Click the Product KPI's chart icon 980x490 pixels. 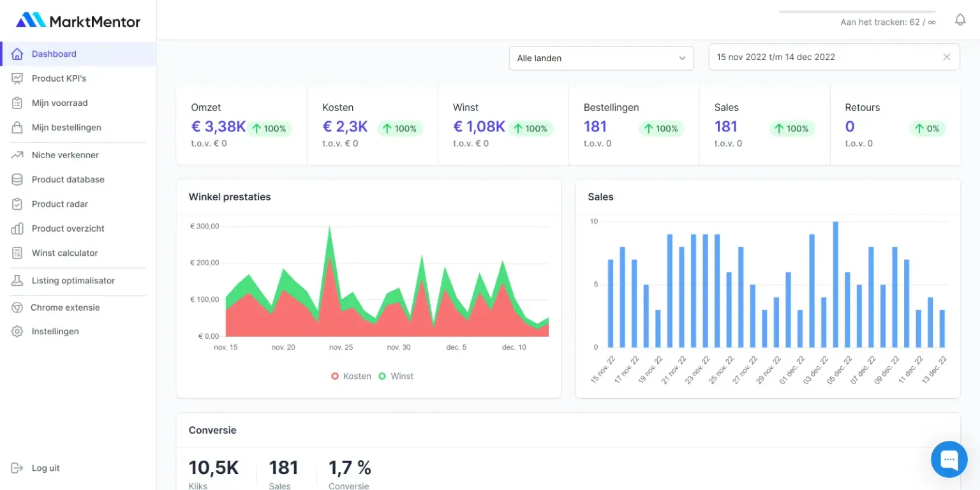tap(17, 78)
